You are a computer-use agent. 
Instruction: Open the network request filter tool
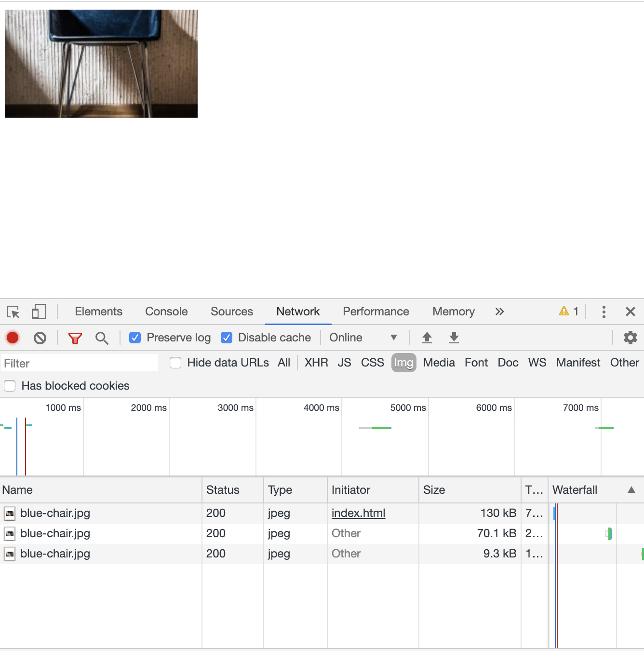75,338
